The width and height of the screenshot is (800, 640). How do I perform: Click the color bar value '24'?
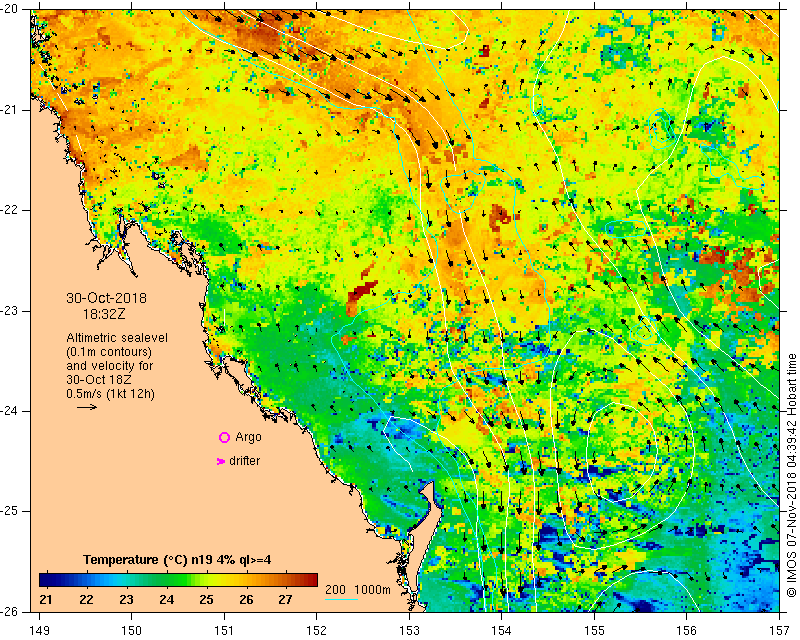(x=166, y=599)
